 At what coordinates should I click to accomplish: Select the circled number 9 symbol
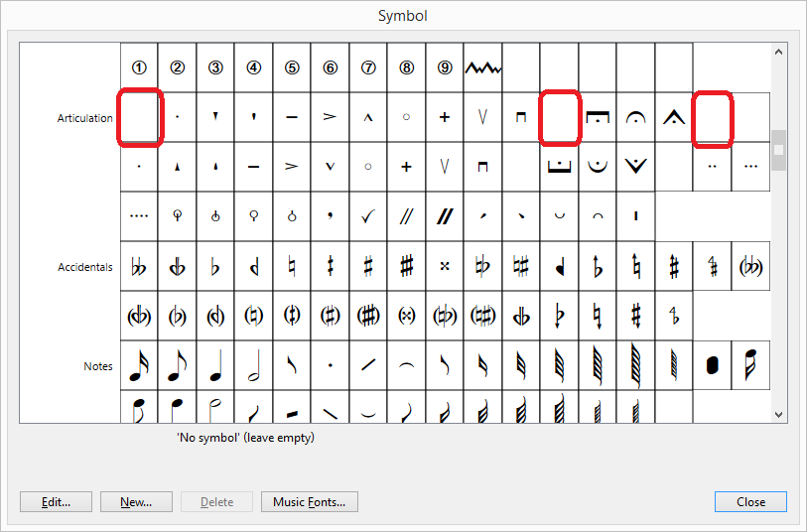click(445, 68)
